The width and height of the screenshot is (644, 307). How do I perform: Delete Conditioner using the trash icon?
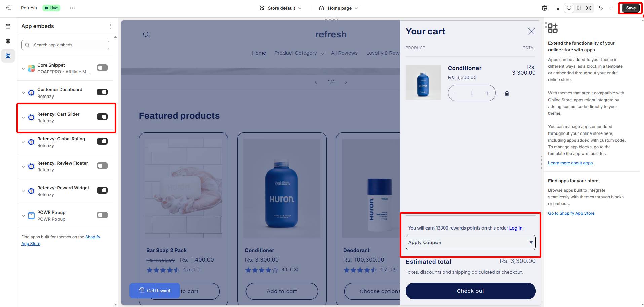pyautogui.click(x=507, y=93)
